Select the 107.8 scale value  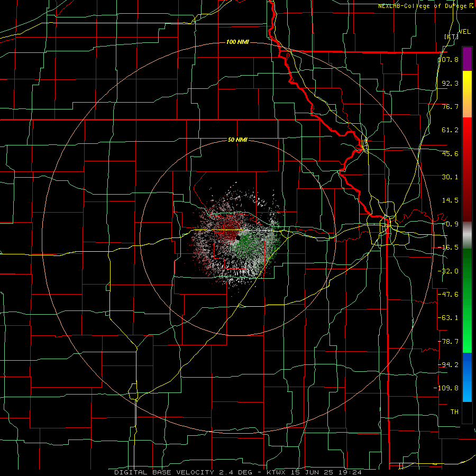[x=448, y=59]
